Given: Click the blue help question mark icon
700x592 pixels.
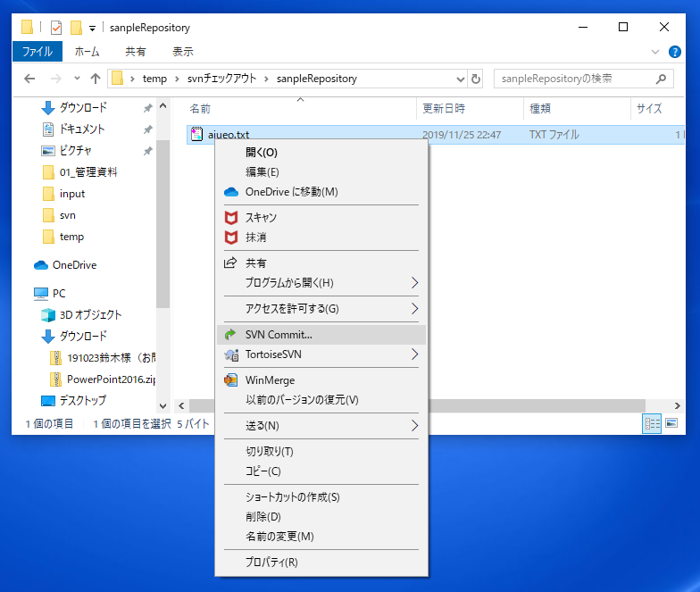Looking at the screenshot, I should click(x=675, y=52).
